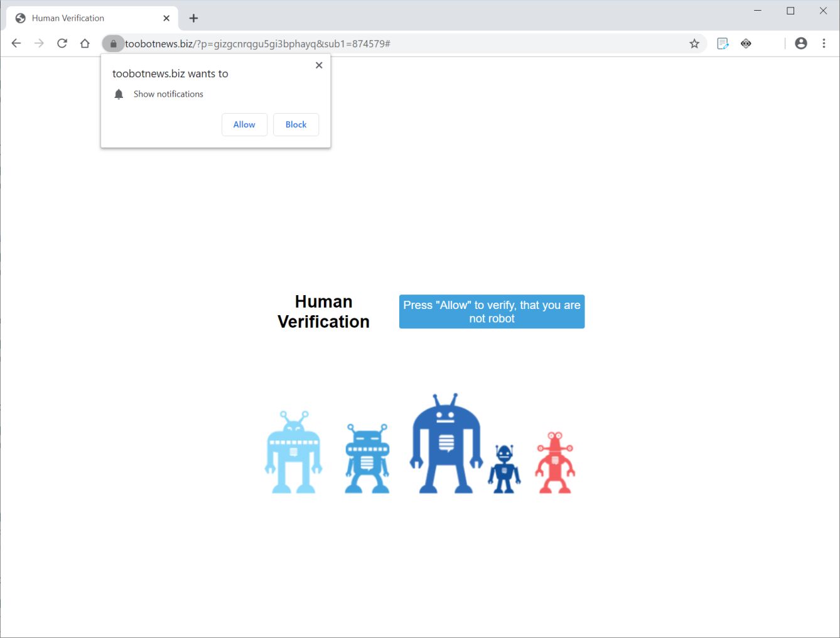Click the Home icon in the toolbar
The height and width of the screenshot is (638, 840).
85,43
